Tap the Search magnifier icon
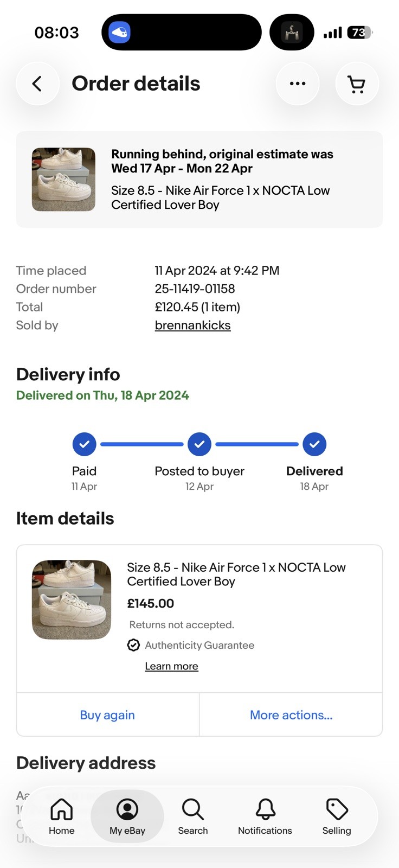The width and height of the screenshot is (399, 868). point(193,816)
